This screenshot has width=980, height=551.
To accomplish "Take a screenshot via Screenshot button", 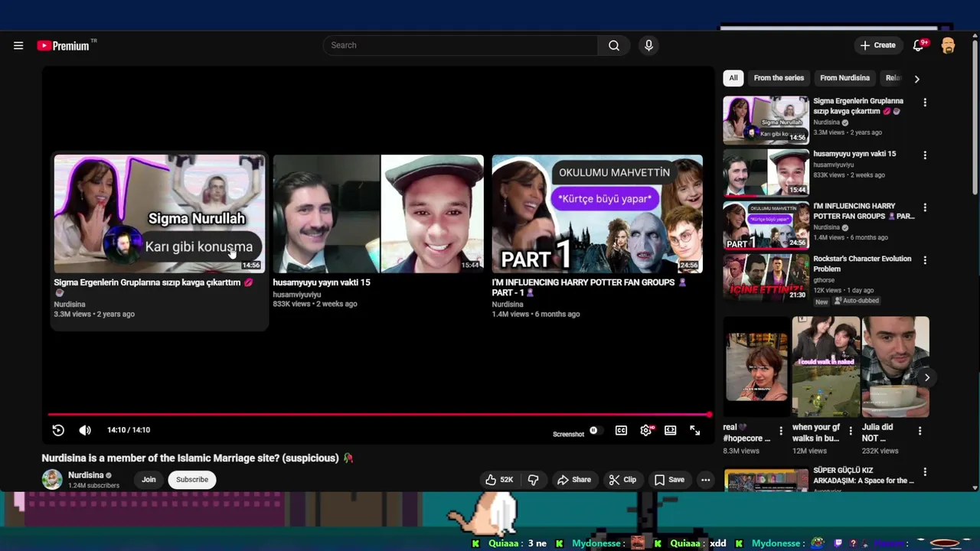I will pyautogui.click(x=568, y=434).
